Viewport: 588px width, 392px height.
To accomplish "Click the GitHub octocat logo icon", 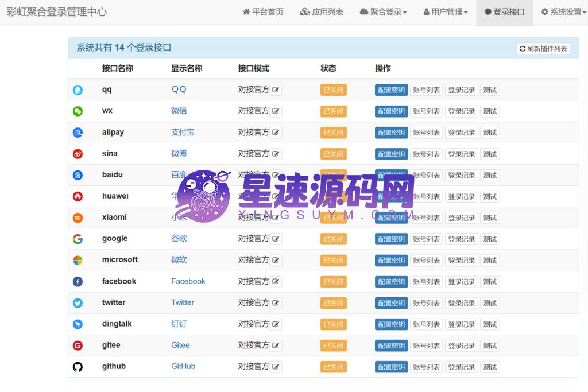I will pyautogui.click(x=78, y=367).
